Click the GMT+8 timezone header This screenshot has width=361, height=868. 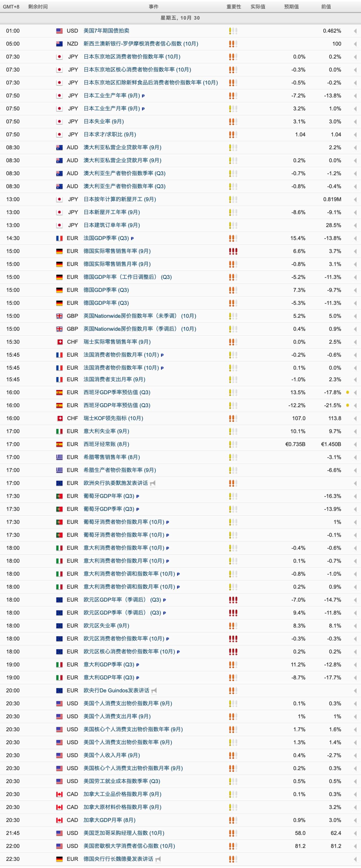tap(11, 7)
